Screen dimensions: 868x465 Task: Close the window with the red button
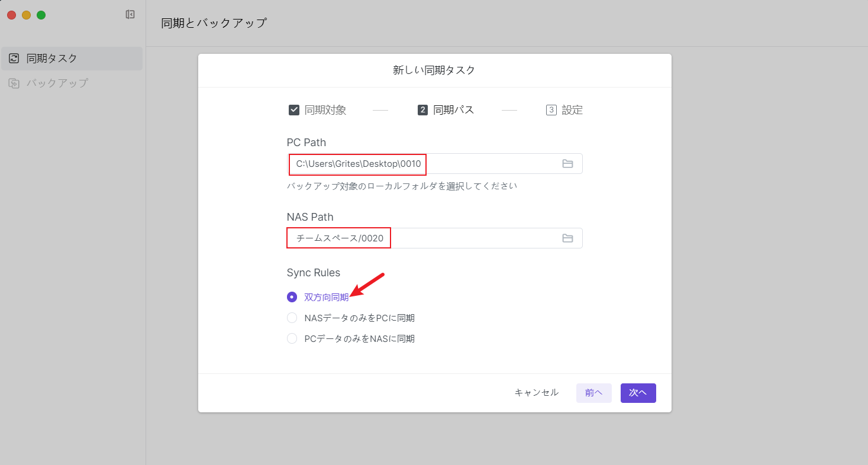11,15
